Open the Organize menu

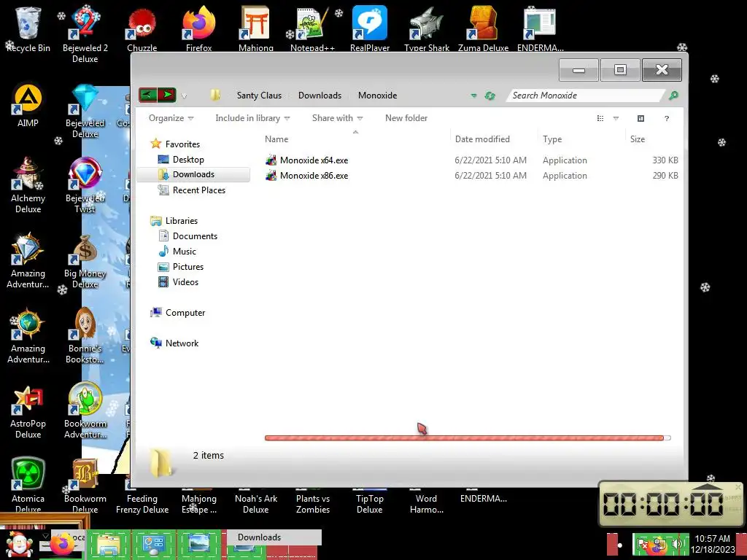tap(171, 118)
